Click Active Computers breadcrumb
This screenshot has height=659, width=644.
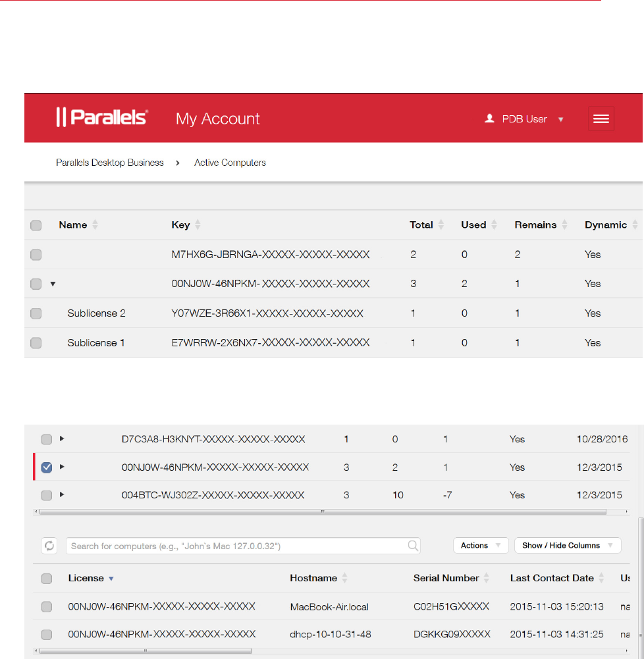tap(230, 163)
